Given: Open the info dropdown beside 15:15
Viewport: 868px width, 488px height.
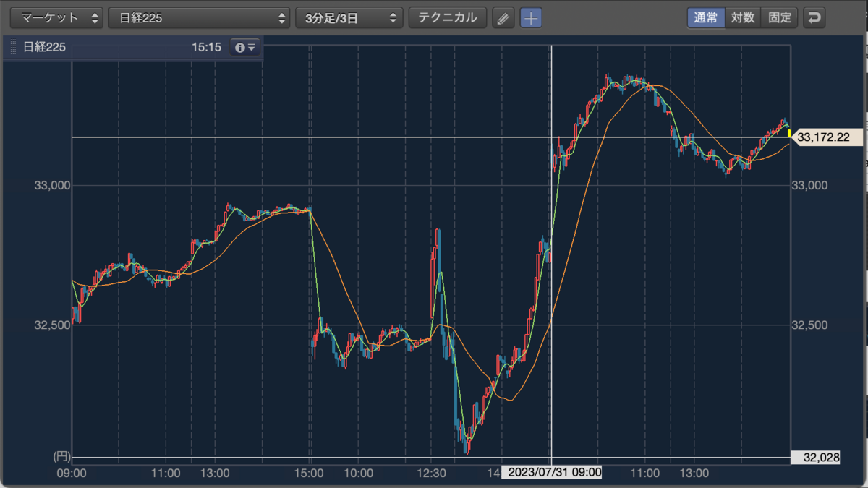Looking at the screenshot, I should (x=245, y=48).
